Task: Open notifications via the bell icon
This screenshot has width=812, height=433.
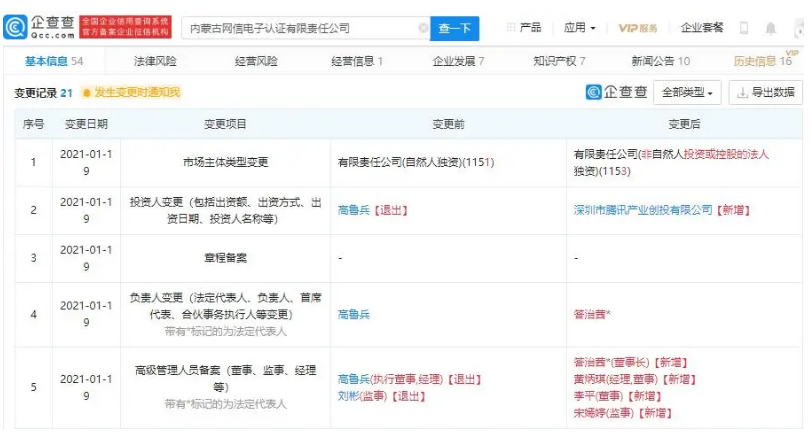Action: (772, 28)
